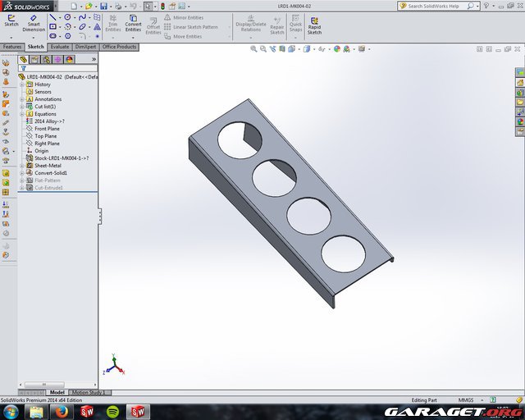
Task: Expand the Sheet-Metal feature node
Action: [22, 166]
